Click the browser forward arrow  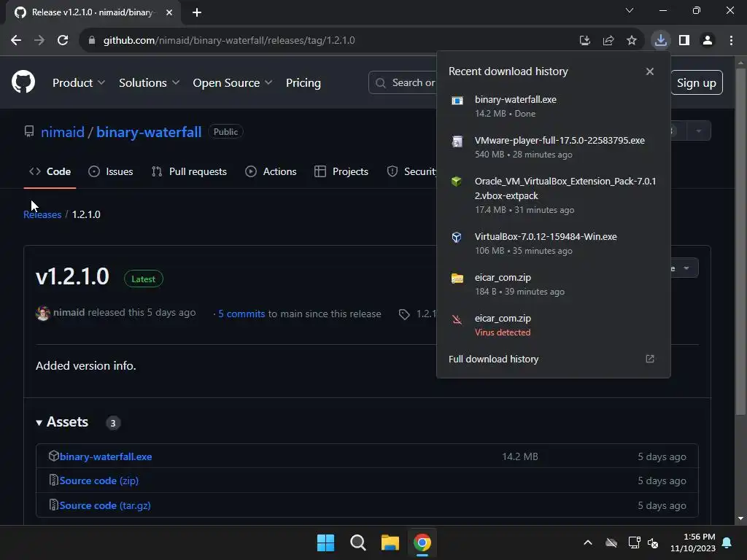click(39, 41)
